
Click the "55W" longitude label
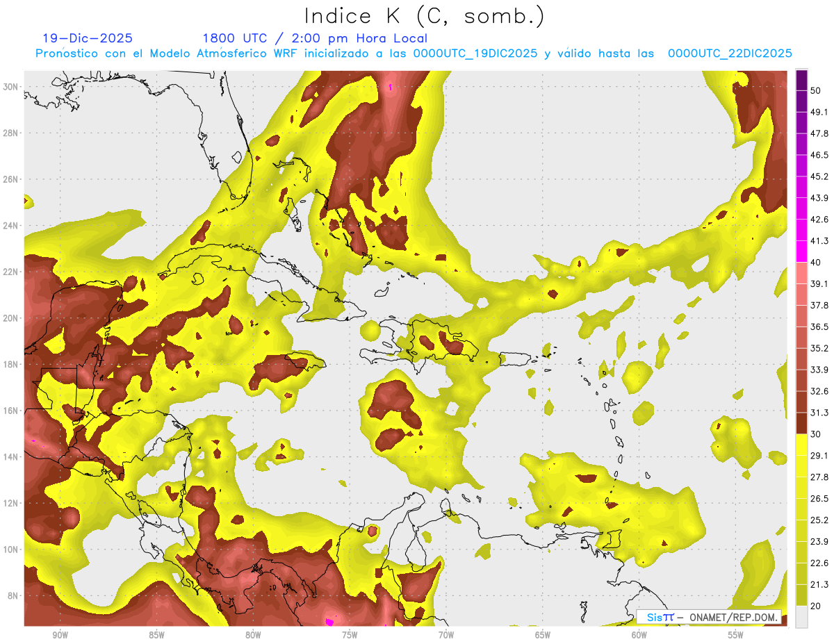[x=736, y=636]
